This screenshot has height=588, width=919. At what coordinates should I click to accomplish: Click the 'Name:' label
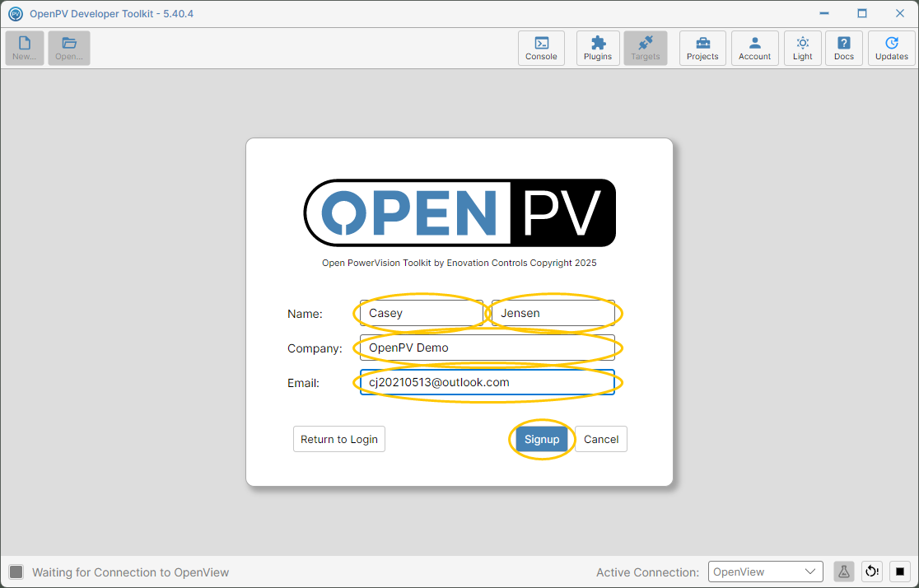305,314
